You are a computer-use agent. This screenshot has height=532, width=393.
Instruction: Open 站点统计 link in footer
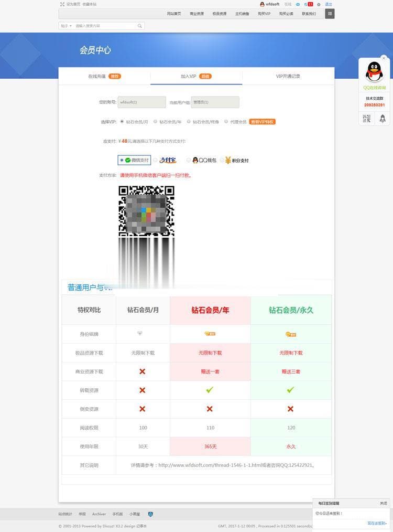point(65,514)
